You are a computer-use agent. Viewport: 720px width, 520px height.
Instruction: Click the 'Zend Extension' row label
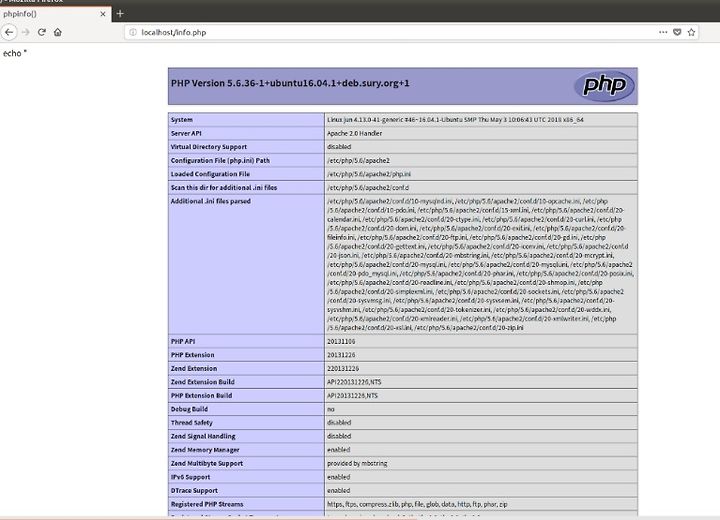coord(194,368)
